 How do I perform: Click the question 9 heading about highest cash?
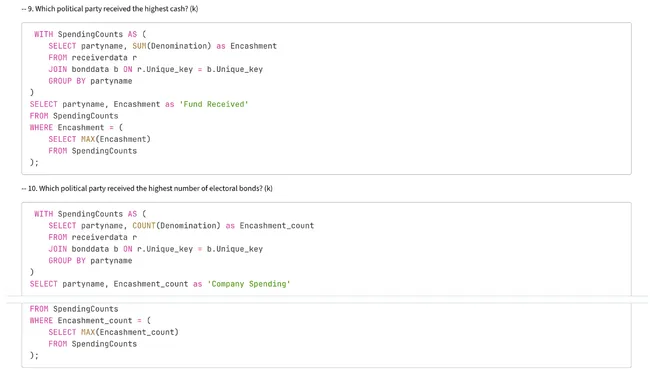(x=110, y=9)
